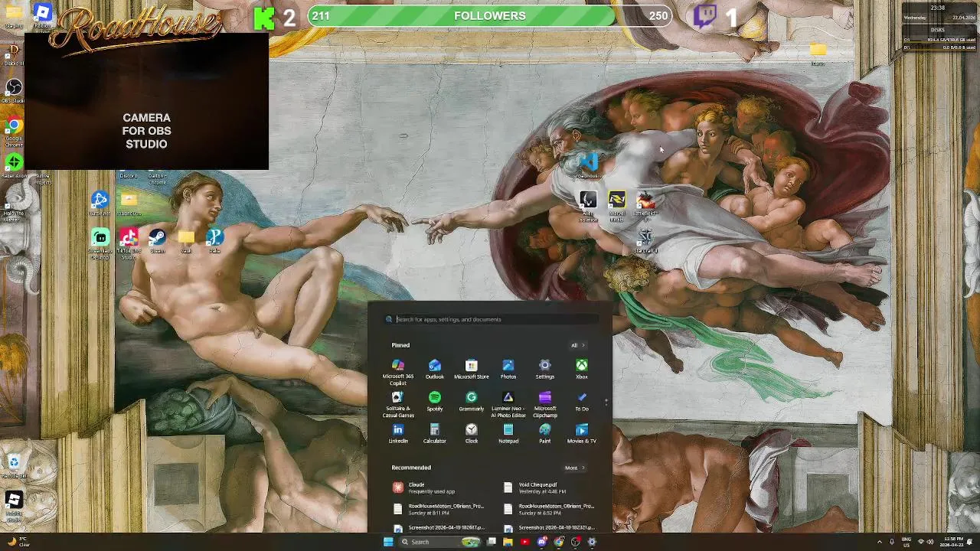Open the volume control in system tray
Viewport: 980px width, 551px height.
pos(930,542)
